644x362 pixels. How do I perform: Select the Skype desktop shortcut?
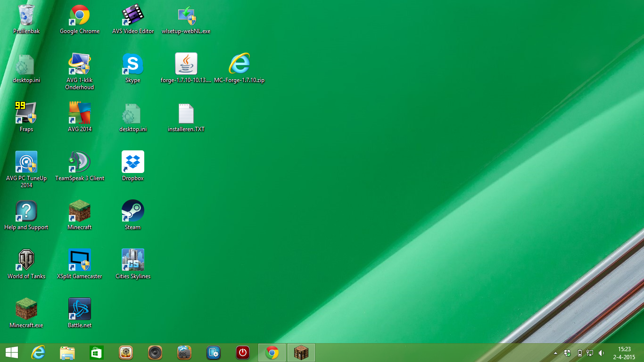pos(133,68)
